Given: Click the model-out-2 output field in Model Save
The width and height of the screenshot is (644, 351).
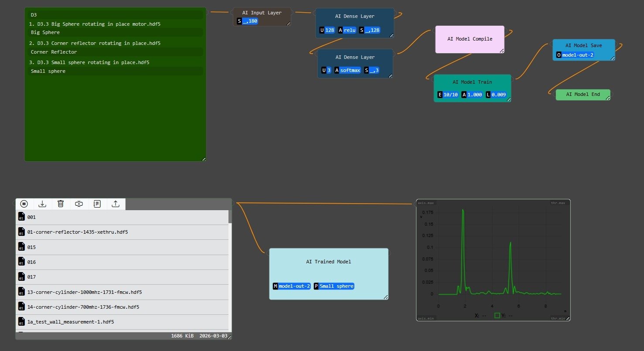Looking at the screenshot, I should (578, 55).
